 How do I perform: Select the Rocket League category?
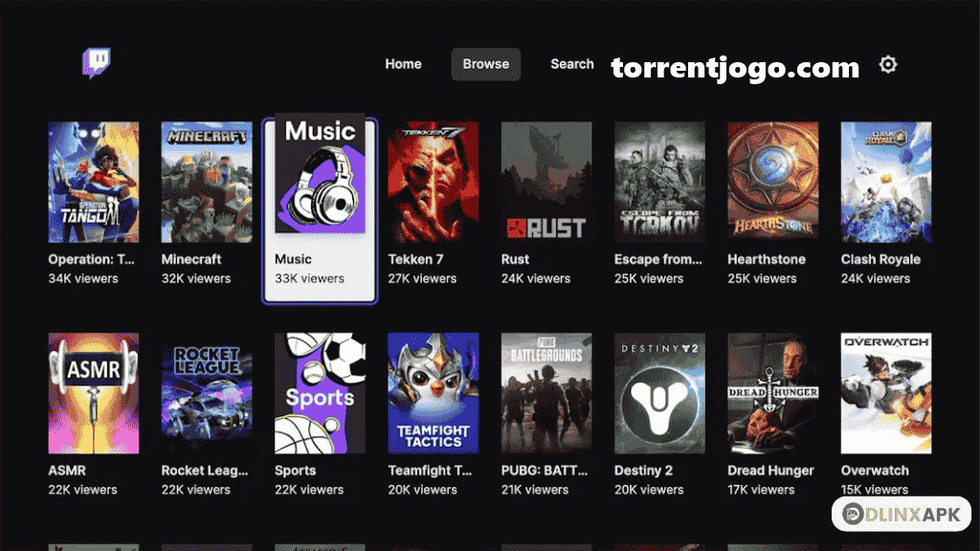[206, 392]
